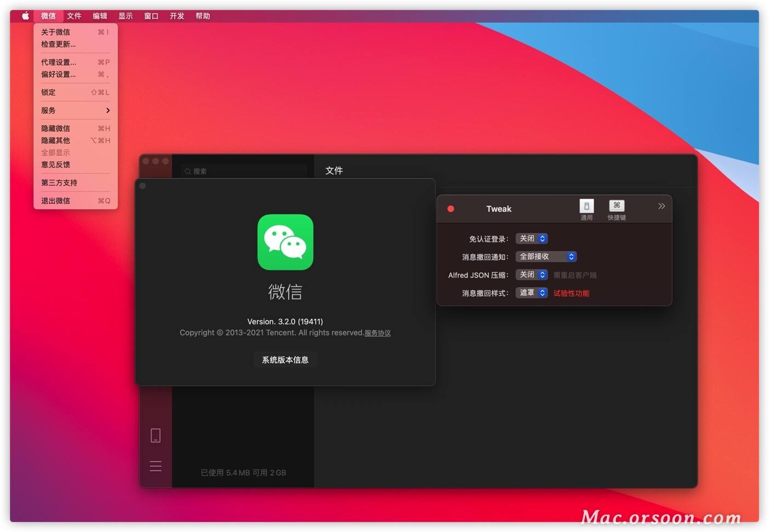Screen dimensions: 769x532
Task: Open the 微信 menu bar item
Action: [48, 16]
